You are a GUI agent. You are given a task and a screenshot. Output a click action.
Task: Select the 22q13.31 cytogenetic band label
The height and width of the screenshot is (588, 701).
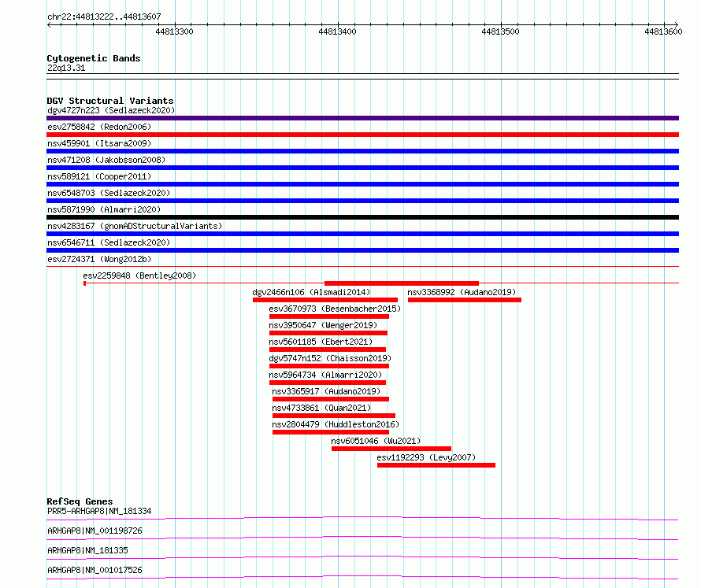coord(66,68)
